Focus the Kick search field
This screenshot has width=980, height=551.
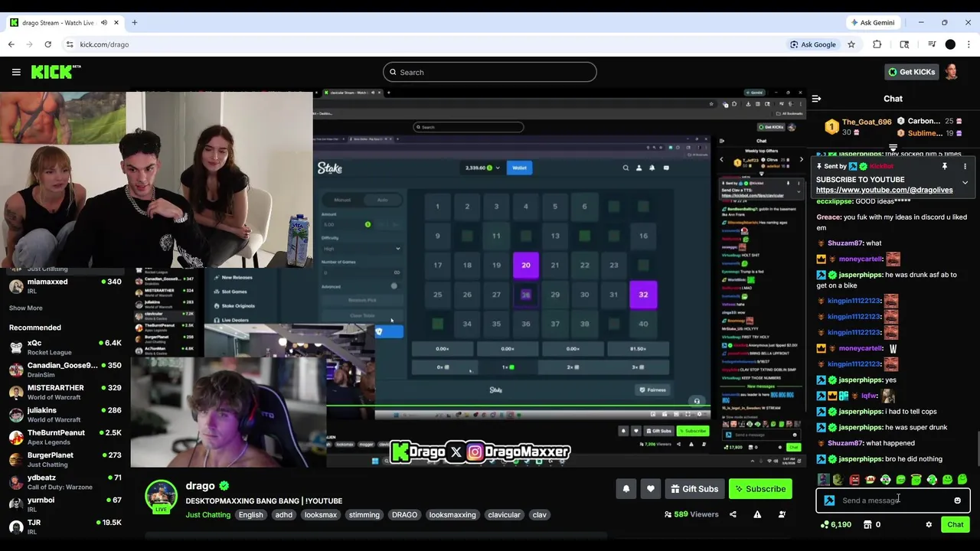coord(490,72)
